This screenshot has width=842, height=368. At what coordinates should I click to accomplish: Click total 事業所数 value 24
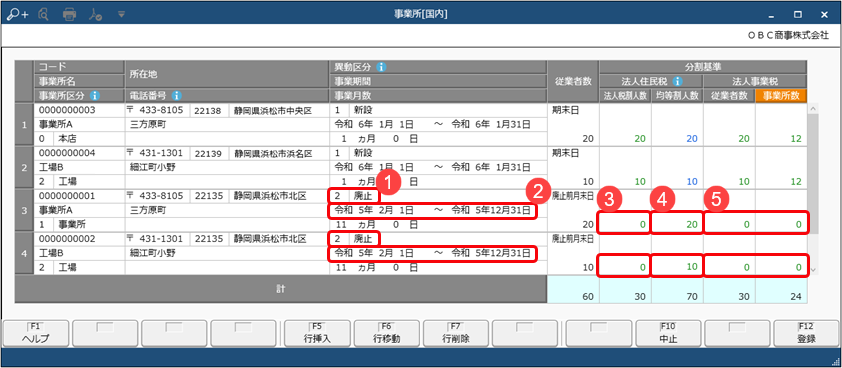coord(781,290)
